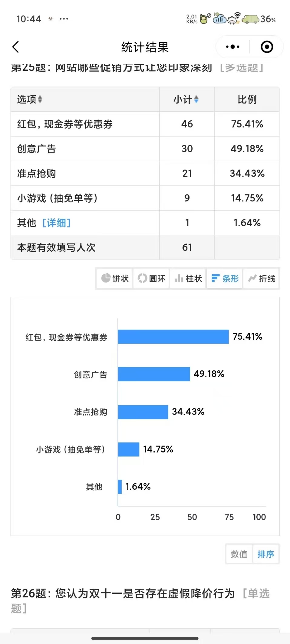Sort table by 小计 column arrows
The width and height of the screenshot is (290, 644).
pos(196,99)
